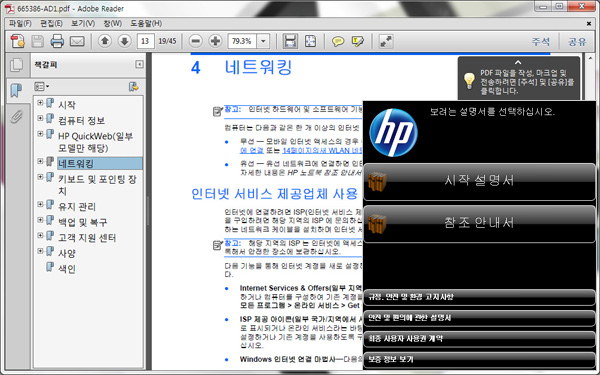The height and width of the screenshot is (375, 600).
Task: Go to next page with down arrow
Action: click(x=124, y=41)
